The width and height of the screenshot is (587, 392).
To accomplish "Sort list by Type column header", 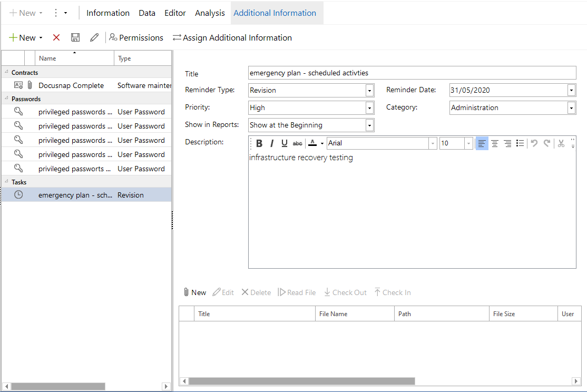I will [x=143, y=58].
